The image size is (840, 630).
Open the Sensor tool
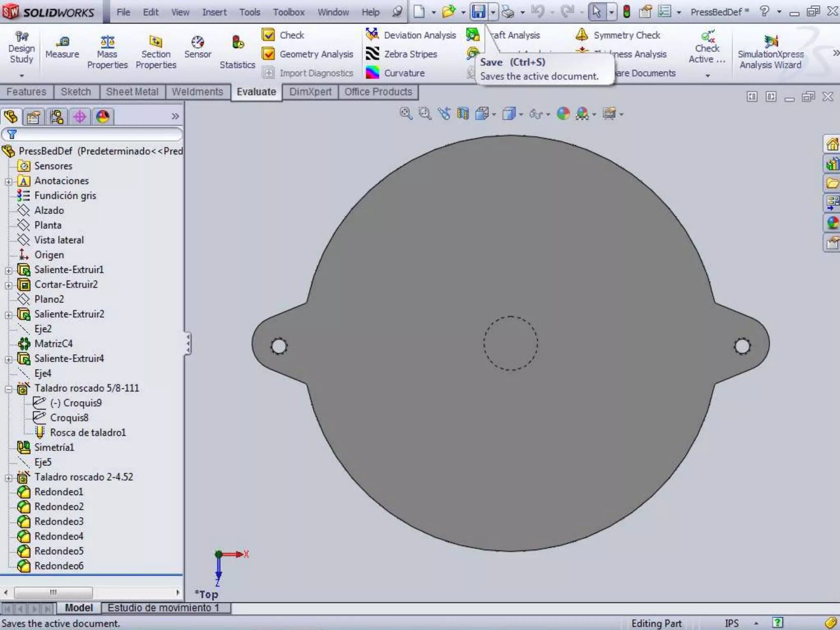click(197, 43)
